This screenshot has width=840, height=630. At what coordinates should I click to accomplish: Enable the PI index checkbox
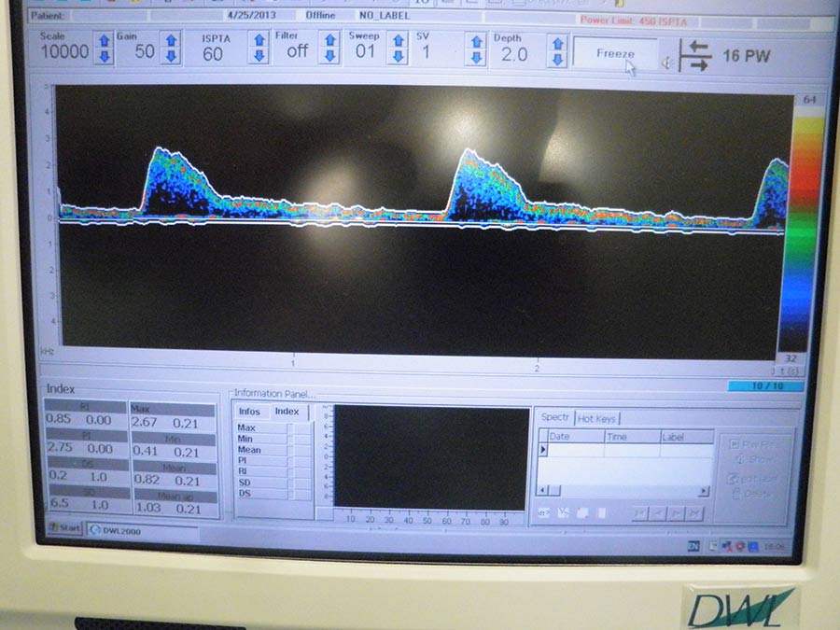click(291, 461)
